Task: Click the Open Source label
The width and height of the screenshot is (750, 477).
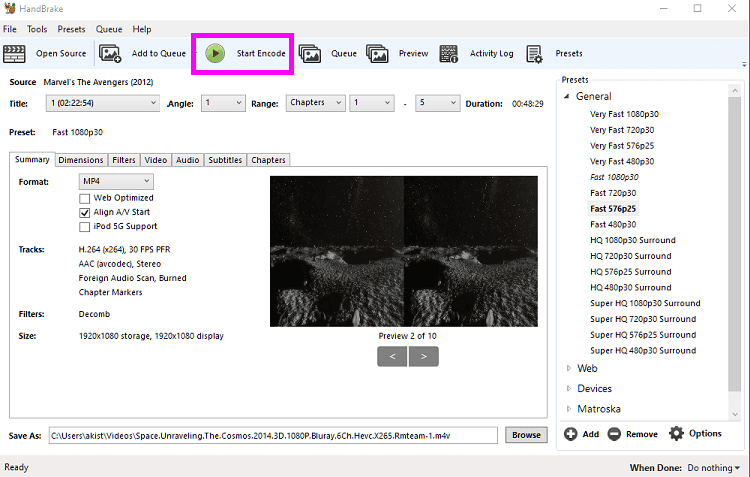Action: point(61,54)
